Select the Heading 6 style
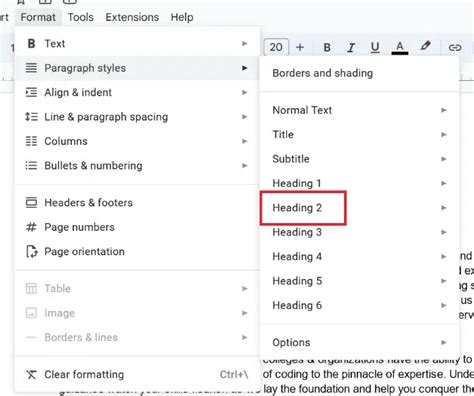 [x=360, y=305]
